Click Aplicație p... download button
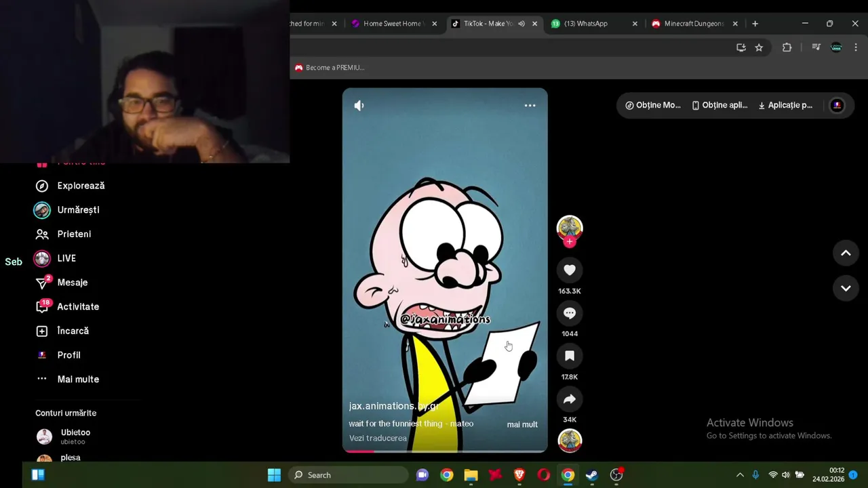The height and width of the screenshot is (488, 868). pos(785,105)
